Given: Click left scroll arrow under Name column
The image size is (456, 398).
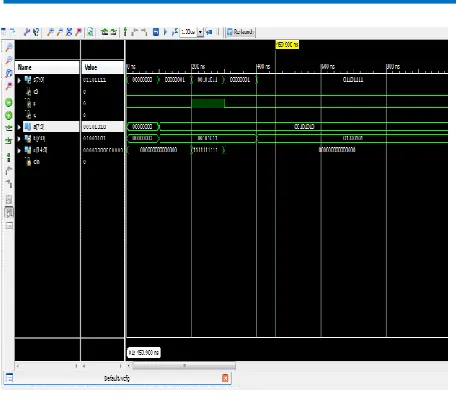Looking at the screenshot, I should 18,366.
